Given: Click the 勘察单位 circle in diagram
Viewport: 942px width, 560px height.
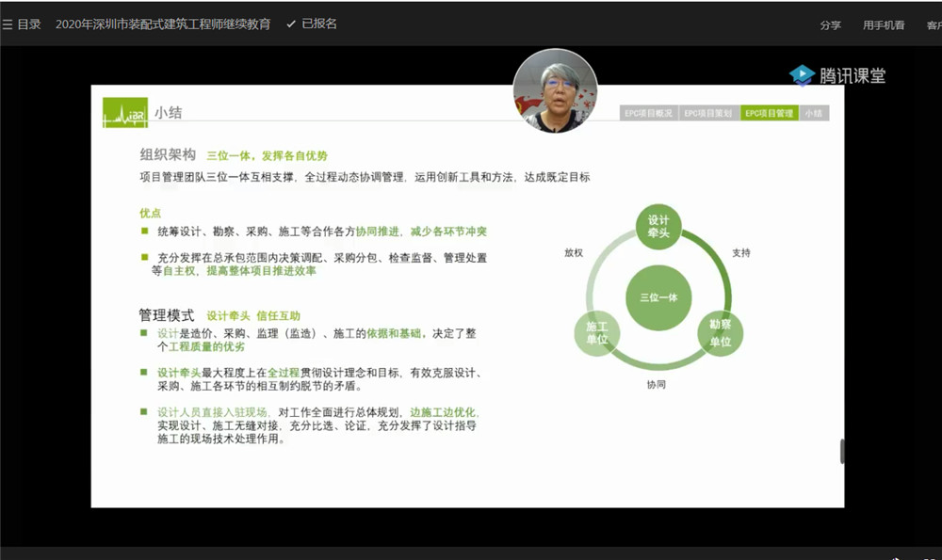Looking at the screenshot, I should pyautogui.click(x=720, y=334).
